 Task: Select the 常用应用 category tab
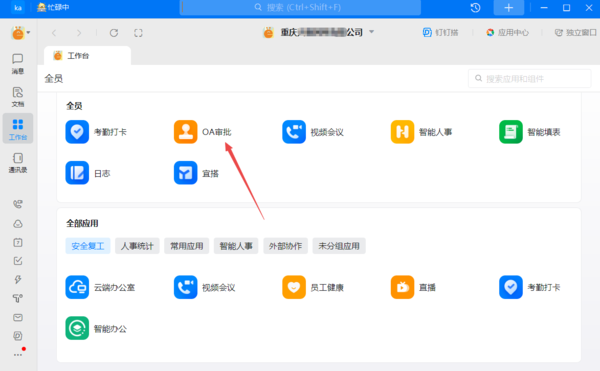tap(187, 246)
